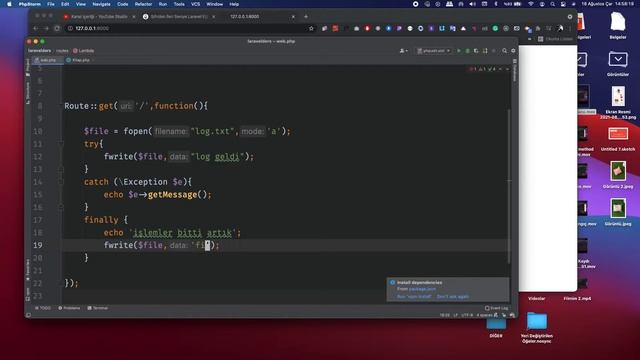Click the fopen function name
The width and height of the screenshot is (640, 360).
point(137,131)
